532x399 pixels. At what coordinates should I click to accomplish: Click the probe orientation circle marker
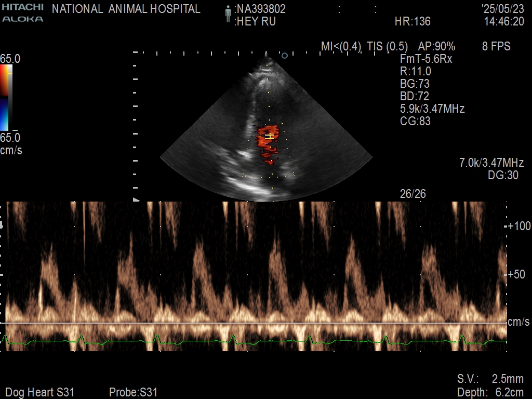point(284,55)
